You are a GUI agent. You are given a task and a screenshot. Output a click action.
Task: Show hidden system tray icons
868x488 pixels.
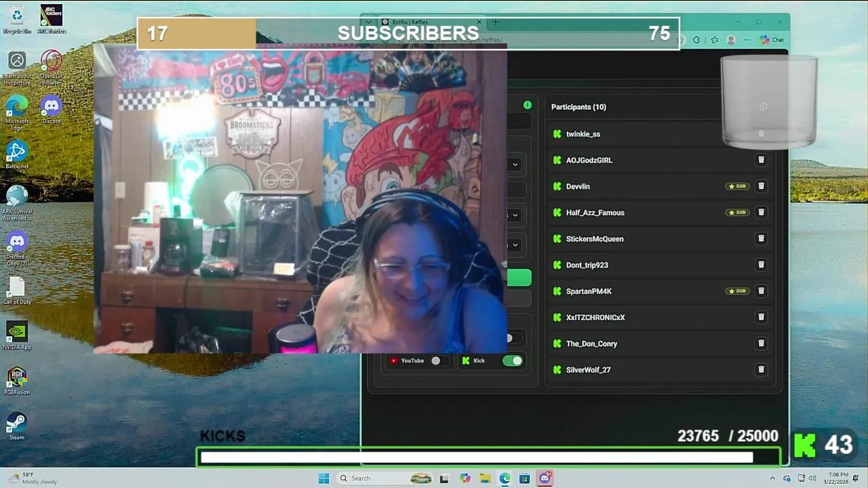(x=772, y=479)
